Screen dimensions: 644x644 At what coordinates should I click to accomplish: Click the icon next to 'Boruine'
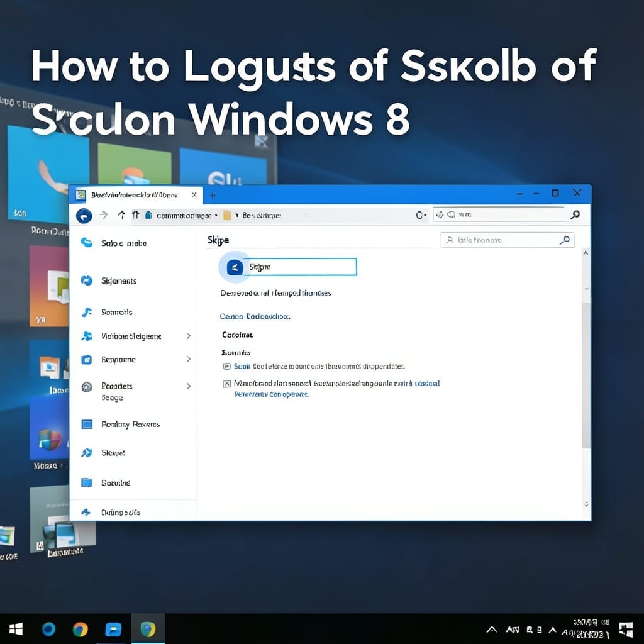(87, 482)
